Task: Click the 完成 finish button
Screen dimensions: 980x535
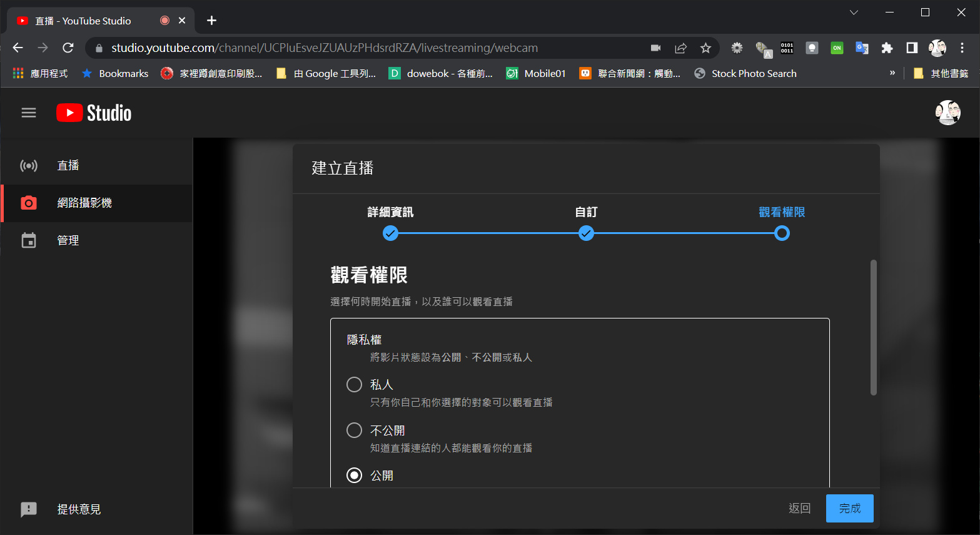Action: click(849, 508)
